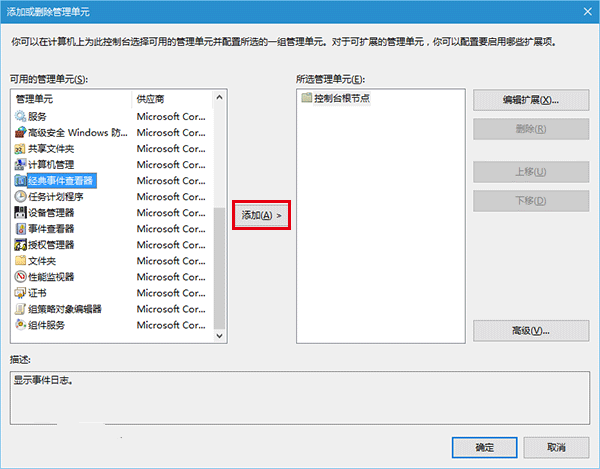Click the 计算机管理 snap-in icon
The height and width of the screenshot is (469, 600).
point(20,164)
